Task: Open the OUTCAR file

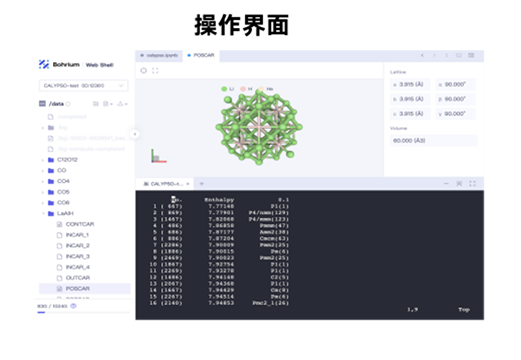Action: tap(78, 278)
